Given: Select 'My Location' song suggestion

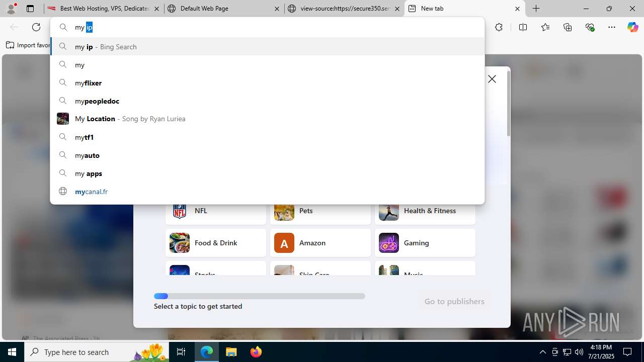Looking at the screenshot, I should pos(267,119).
